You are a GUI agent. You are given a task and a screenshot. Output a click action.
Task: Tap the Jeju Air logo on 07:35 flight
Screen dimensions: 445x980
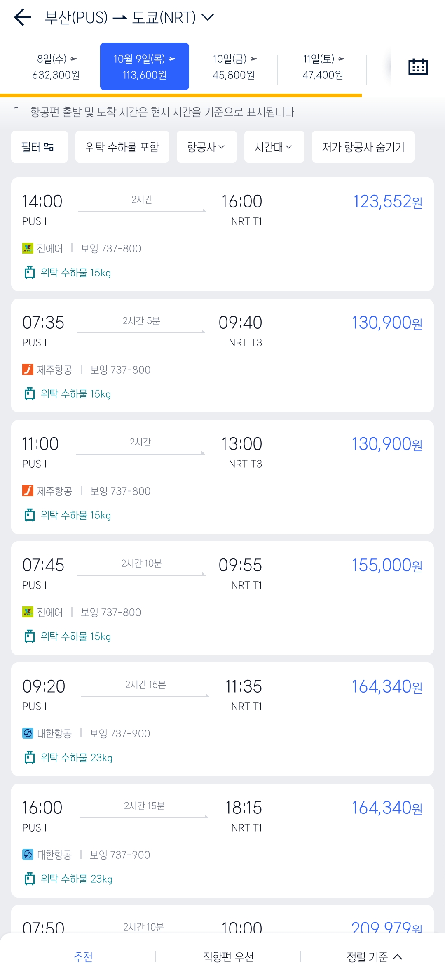click(x=28, y=370)
